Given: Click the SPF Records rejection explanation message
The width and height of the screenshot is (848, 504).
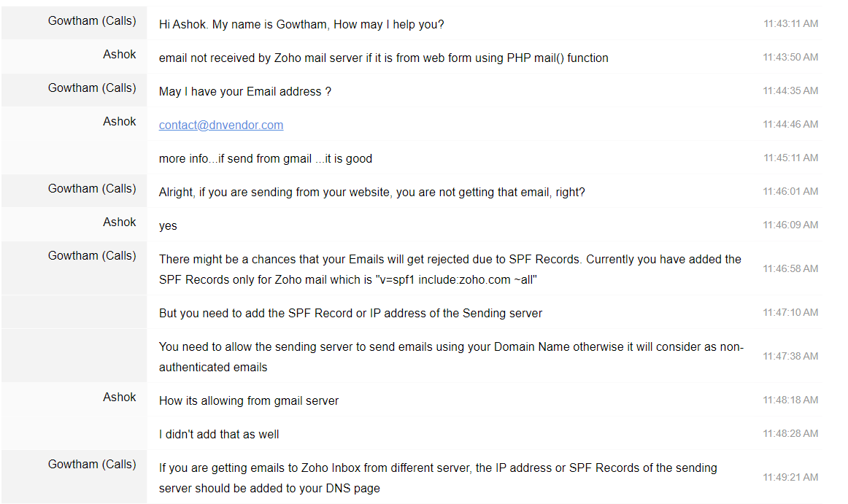Looking at the screenshot, I should (450, 269).
